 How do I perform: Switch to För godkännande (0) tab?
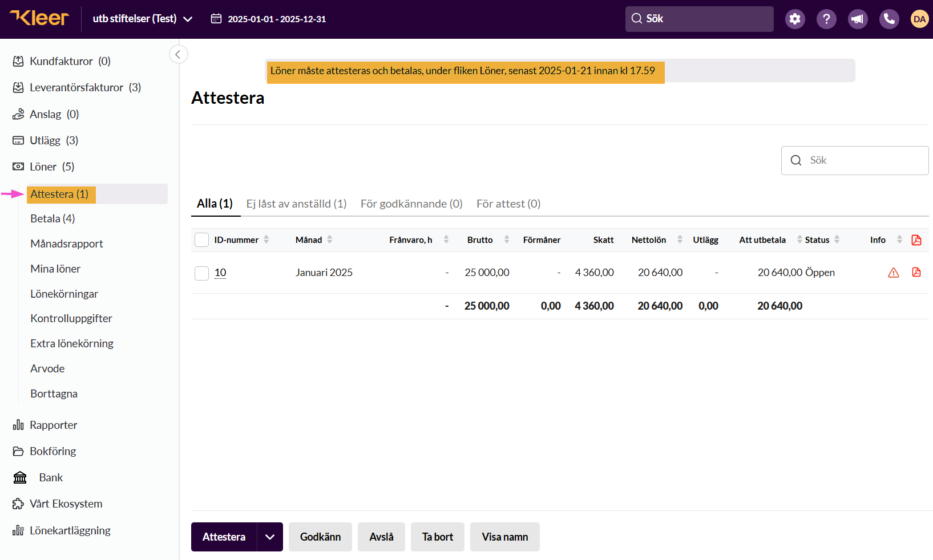[x=411, y=204]
